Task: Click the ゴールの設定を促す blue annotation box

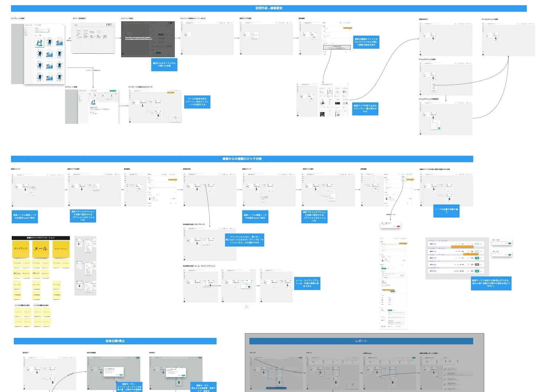Action: tap(197, 102)
